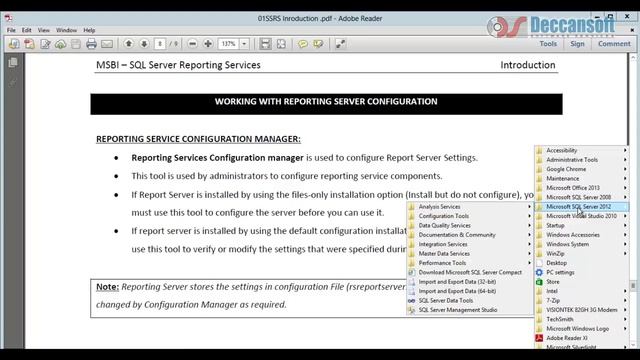This screenshot has height=360, width=640.
Task: Click the zoom out minus icon
Action: (193, 44)
